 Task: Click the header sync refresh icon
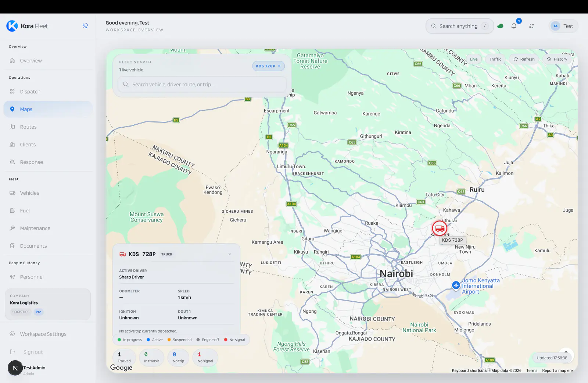pos(531,26)
